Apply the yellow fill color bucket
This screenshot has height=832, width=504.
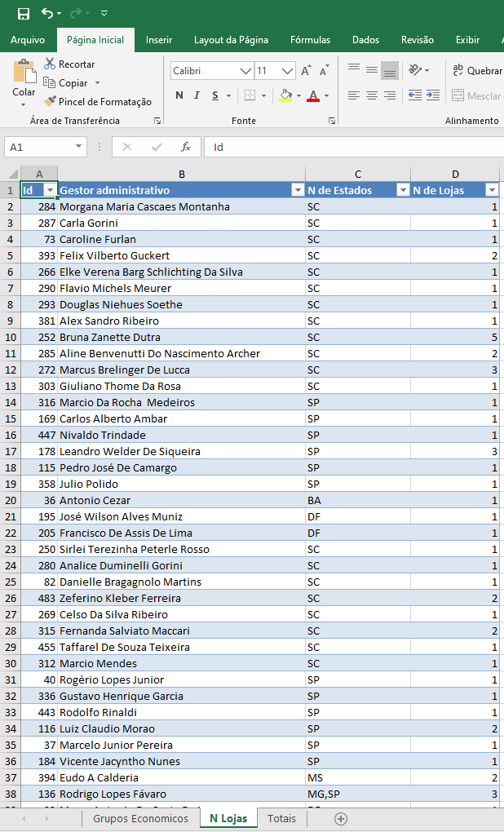(285, 96)
